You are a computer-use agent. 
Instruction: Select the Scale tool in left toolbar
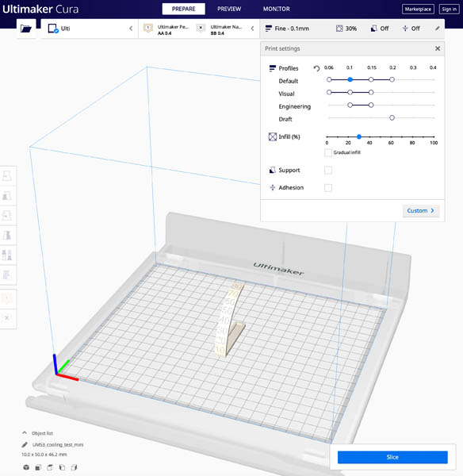click(x=7, y=195)
